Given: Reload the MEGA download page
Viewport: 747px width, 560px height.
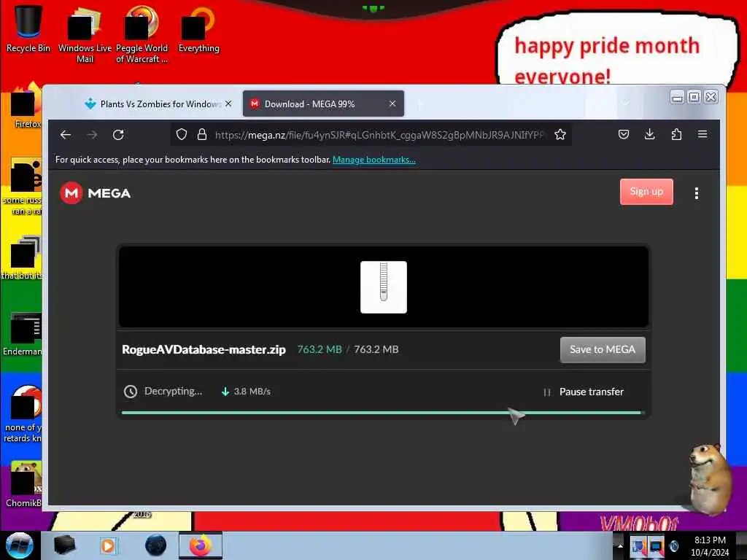Looking at the screenshot, I should pyautogui.click(x=118, y=135).
